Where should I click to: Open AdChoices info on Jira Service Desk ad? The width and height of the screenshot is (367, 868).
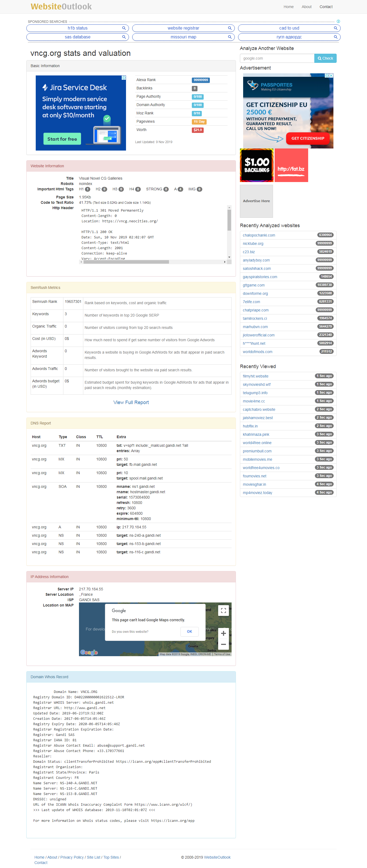[x=124, y=78]
